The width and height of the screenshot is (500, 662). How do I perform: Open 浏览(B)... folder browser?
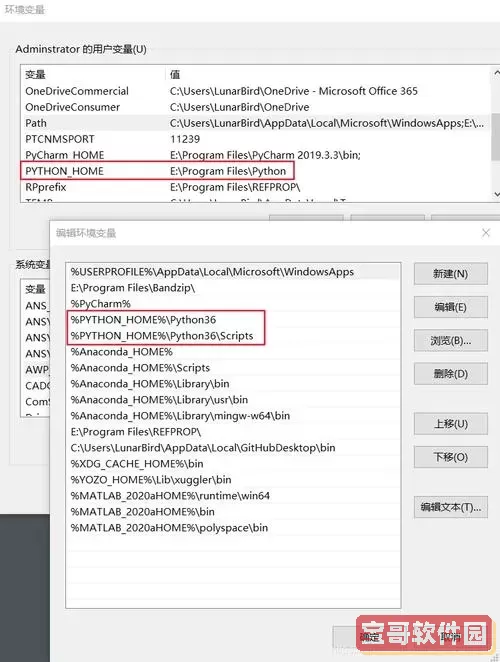pyautogui.click(x=451, y=340)
